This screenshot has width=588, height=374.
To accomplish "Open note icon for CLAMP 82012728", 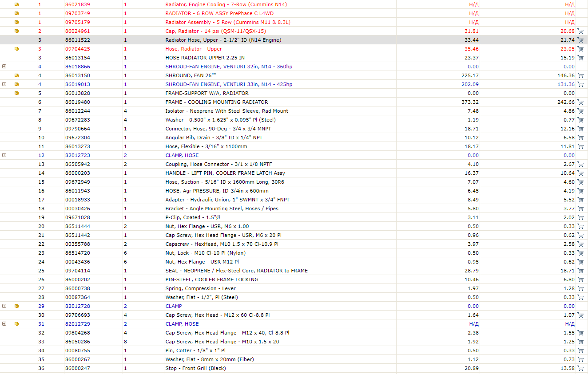I will coord(17,306).
